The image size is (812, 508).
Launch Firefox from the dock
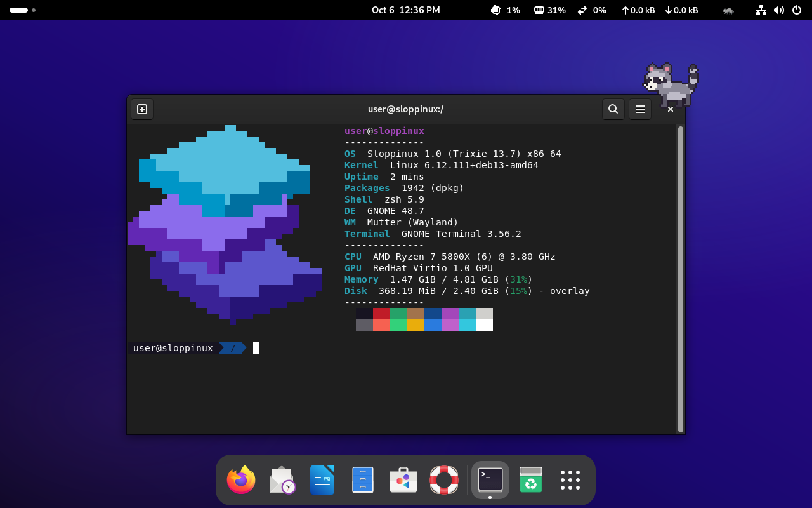241,480
